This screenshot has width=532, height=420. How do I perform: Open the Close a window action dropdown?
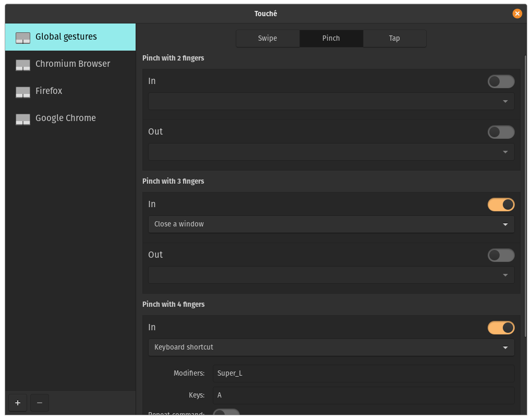click(x=331, y=224)
